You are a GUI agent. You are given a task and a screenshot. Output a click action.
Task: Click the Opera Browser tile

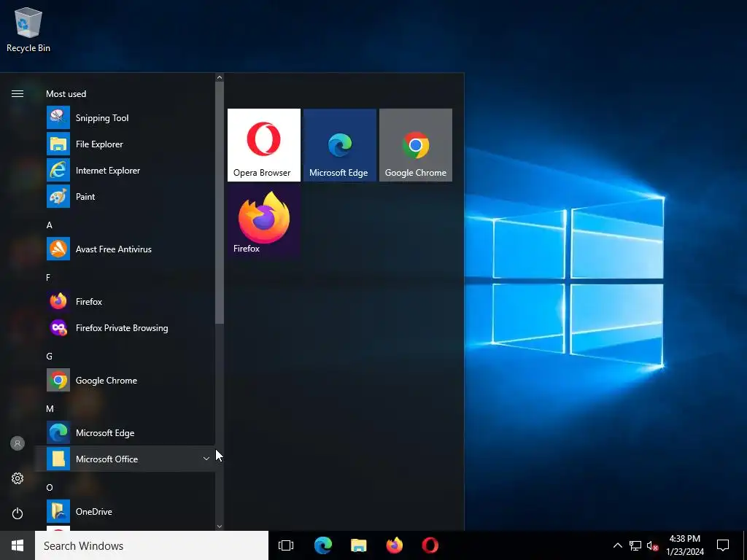264,145
